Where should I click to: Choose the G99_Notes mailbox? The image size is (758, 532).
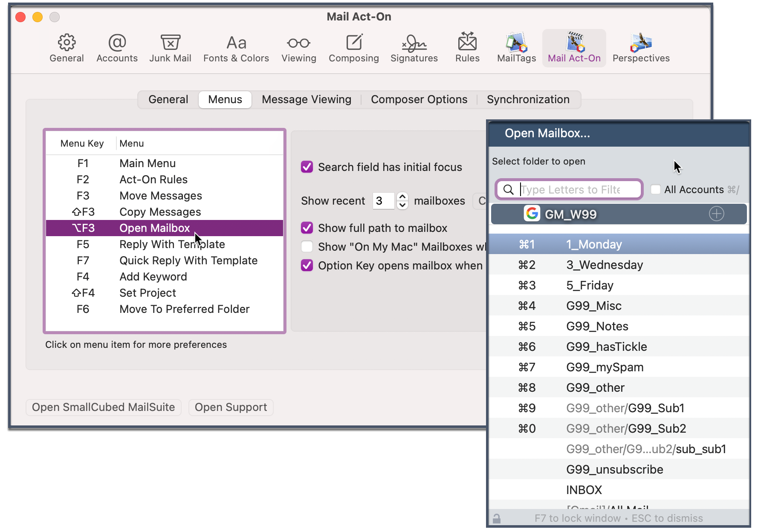(619, 326)
